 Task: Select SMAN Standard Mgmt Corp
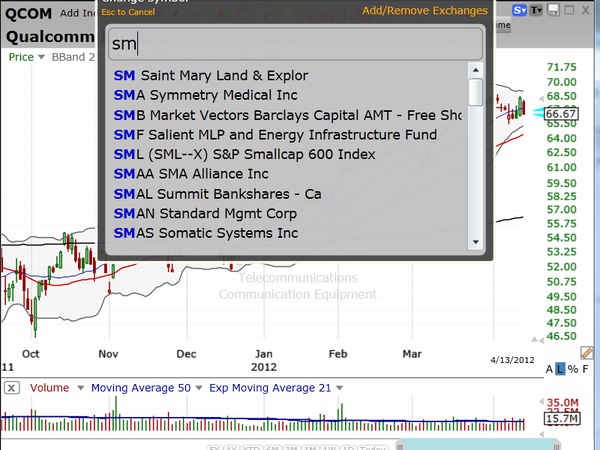point(205,213)
